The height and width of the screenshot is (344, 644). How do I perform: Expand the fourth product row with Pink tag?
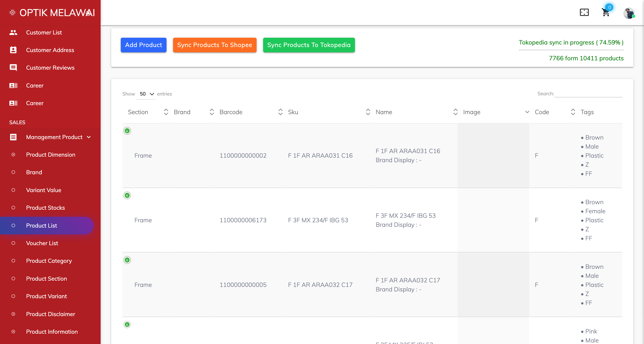[127, 325]
